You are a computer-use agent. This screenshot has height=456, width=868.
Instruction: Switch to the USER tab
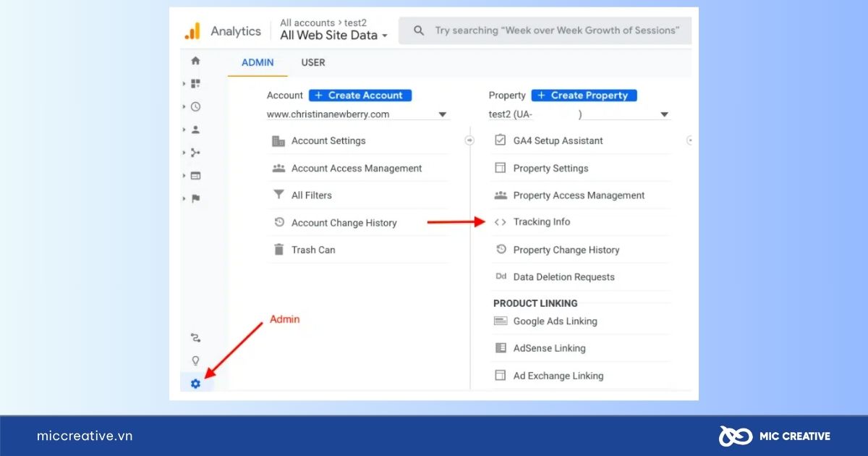click(313, 62)
